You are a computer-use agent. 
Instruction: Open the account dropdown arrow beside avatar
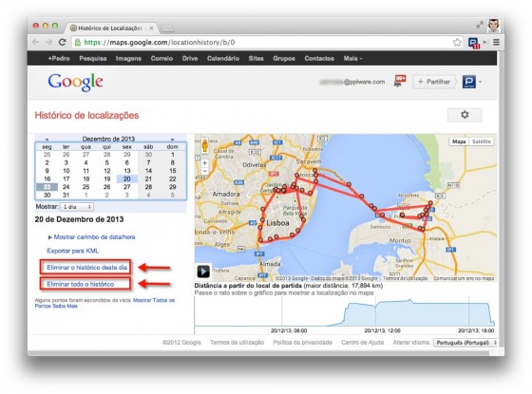[480, 82]
